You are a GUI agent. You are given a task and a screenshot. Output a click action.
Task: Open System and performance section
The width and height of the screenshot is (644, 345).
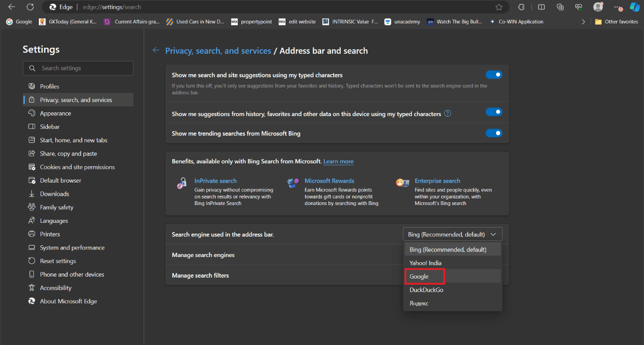point(78,248)
